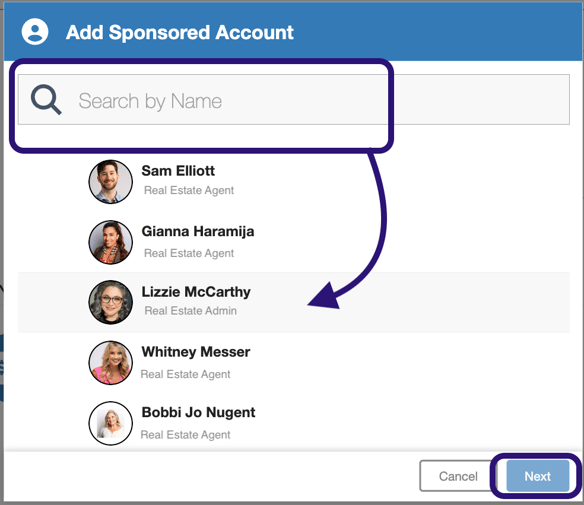Click the account person icon in header
Screen dimensions: 584x505
click(35, 32)
